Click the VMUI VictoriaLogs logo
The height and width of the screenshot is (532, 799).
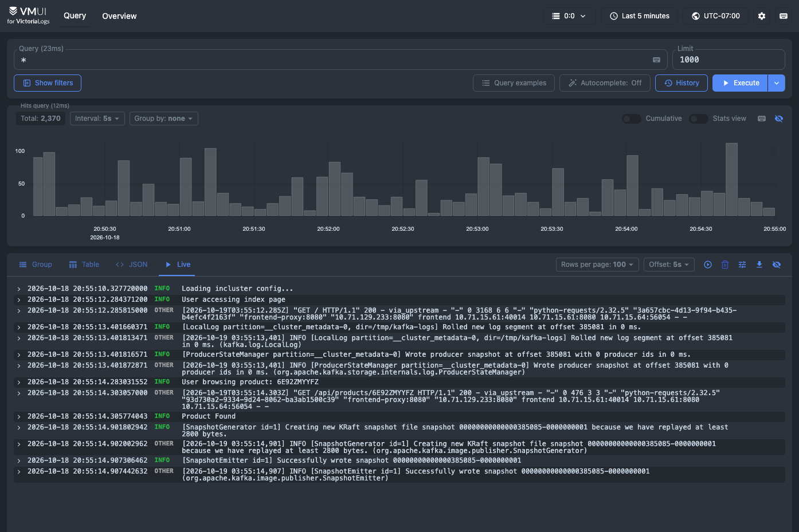(x=29, y=15)
